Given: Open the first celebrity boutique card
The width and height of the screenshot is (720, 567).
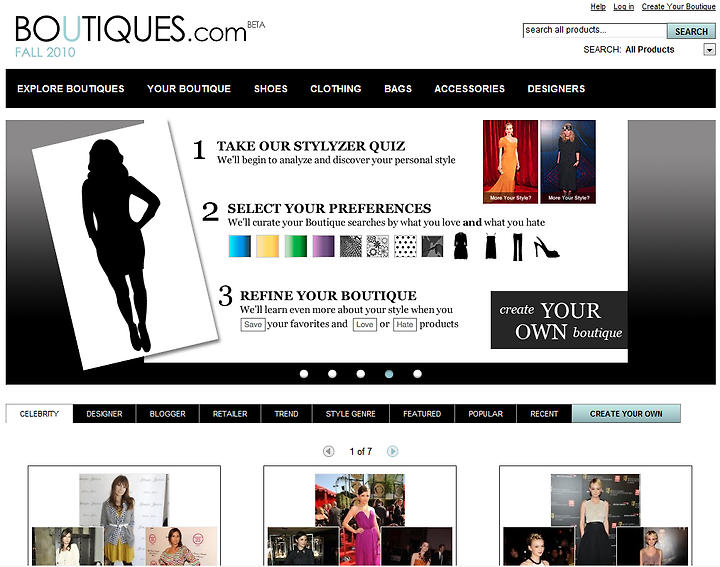Looking at the screenshot, I should pos(124,516).
